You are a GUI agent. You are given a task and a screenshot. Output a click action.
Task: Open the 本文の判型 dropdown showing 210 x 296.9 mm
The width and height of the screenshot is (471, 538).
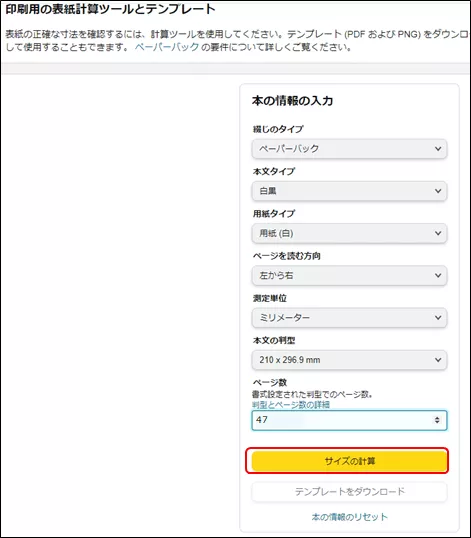349,360
